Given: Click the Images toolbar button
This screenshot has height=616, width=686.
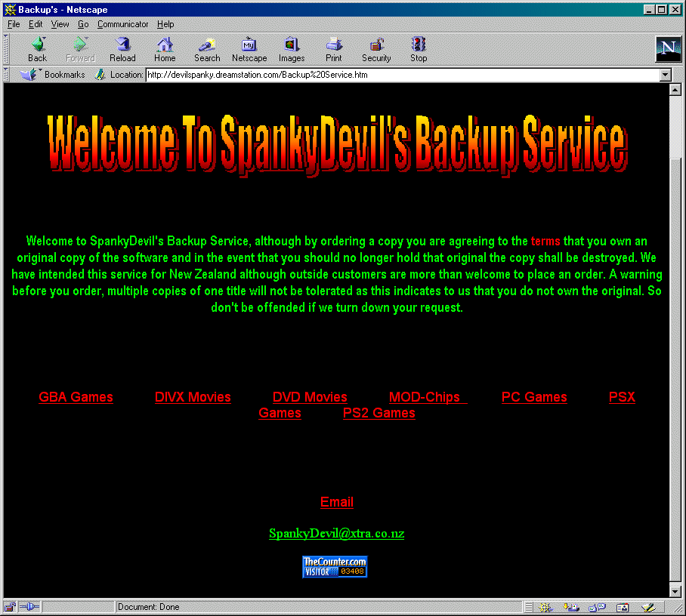Looking at the screenshot, I should pyautogui.click(x=292, y=49).
